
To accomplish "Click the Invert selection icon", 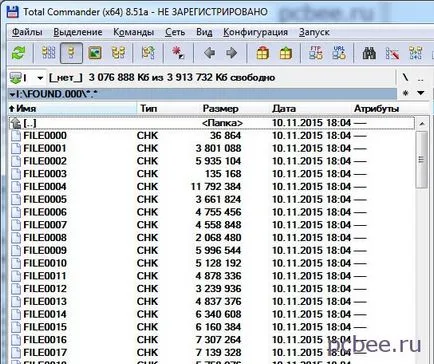I will click(148, 53).
